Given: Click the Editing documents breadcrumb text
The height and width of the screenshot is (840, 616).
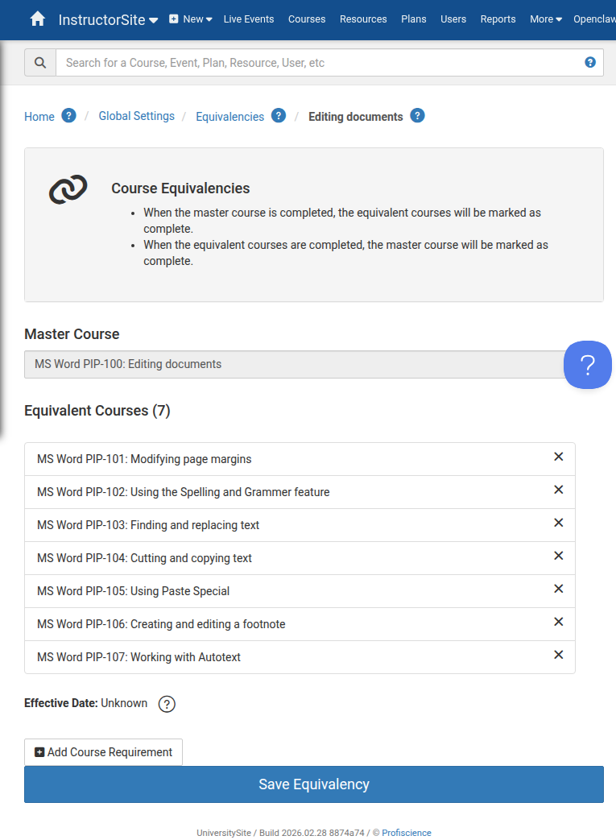Looking at the screenshot, I should coord(356,117).
